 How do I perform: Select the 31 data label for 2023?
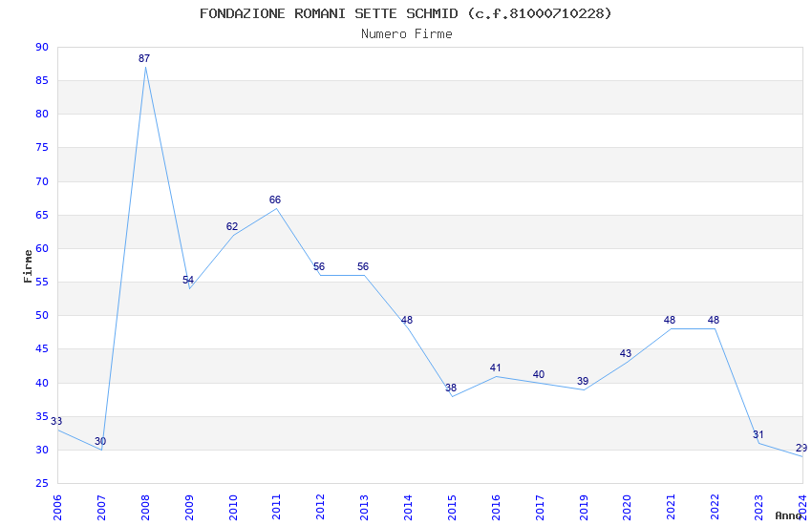click(x=759, y=434)
